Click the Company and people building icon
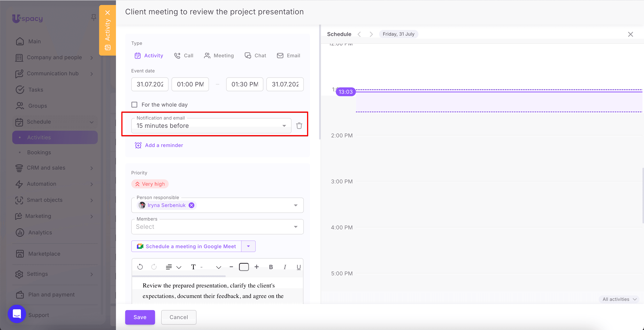Viewport: 644px width, 330px height. click(19, 57)
